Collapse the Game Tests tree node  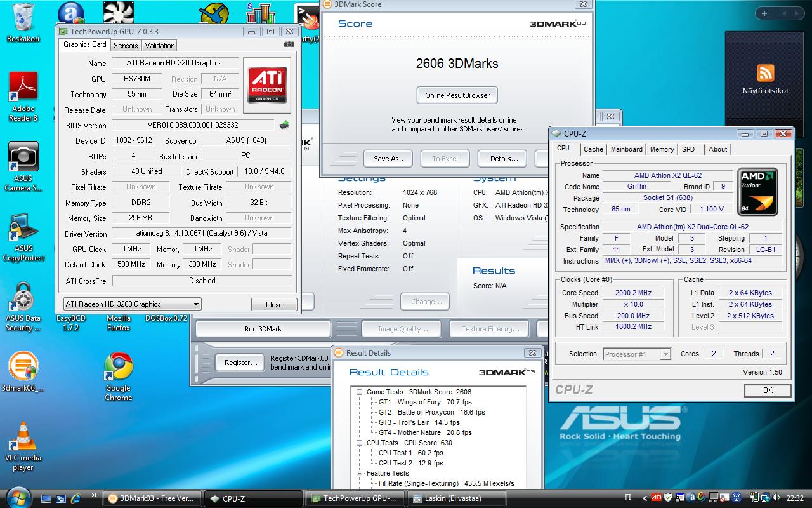(360, 392)
